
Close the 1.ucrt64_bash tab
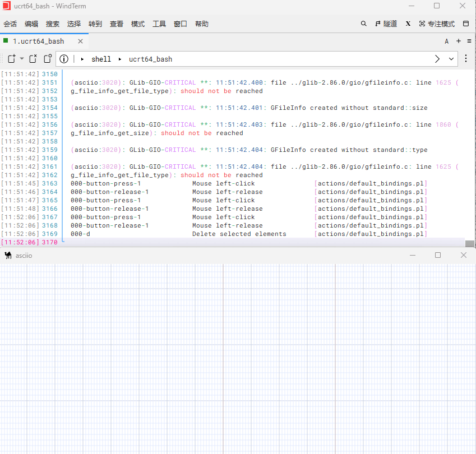coord(81,41)
